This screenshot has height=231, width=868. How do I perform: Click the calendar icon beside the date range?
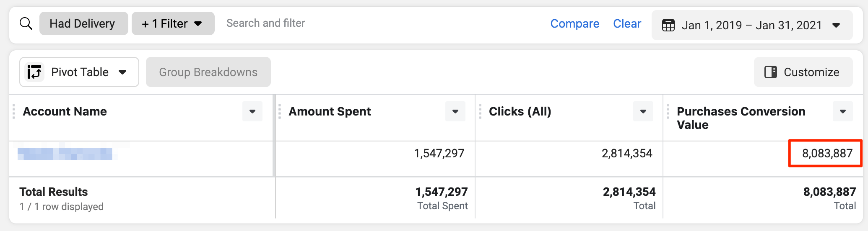point(668,25)
